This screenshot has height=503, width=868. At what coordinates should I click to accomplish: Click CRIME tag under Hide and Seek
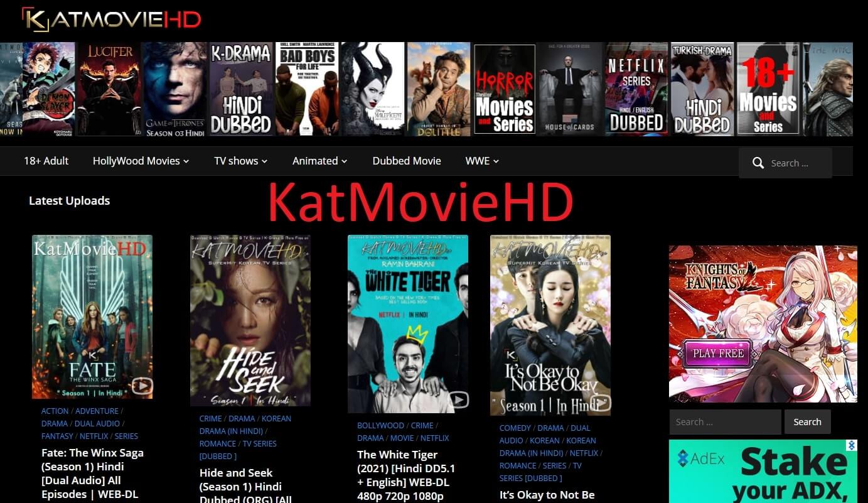[x=210, y=418]
